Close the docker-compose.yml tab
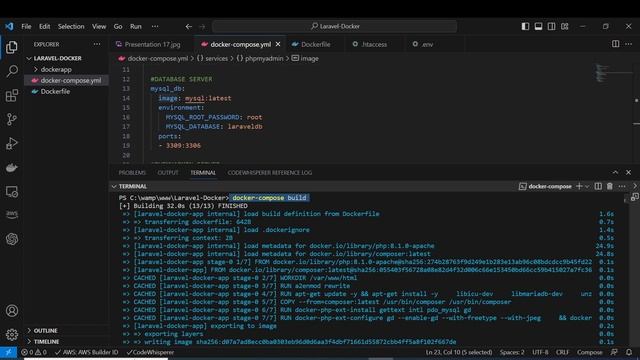 pos(278,44)
